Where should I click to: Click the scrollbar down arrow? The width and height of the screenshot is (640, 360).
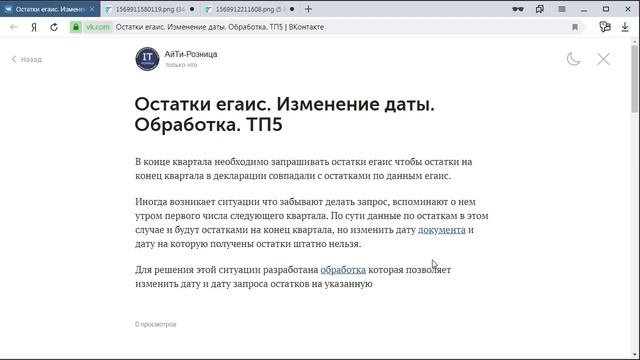point(635,354)
